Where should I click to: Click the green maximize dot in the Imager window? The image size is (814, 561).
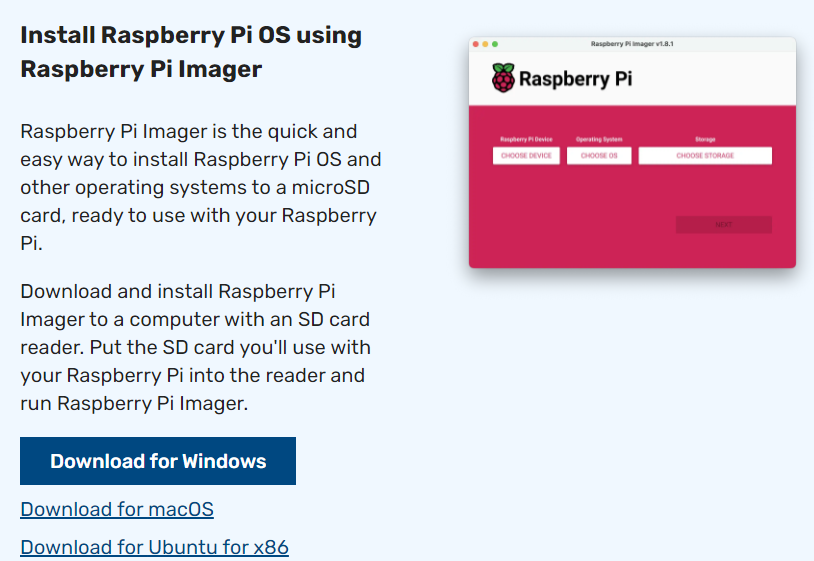pyautogui.click(x=495, y=44)
